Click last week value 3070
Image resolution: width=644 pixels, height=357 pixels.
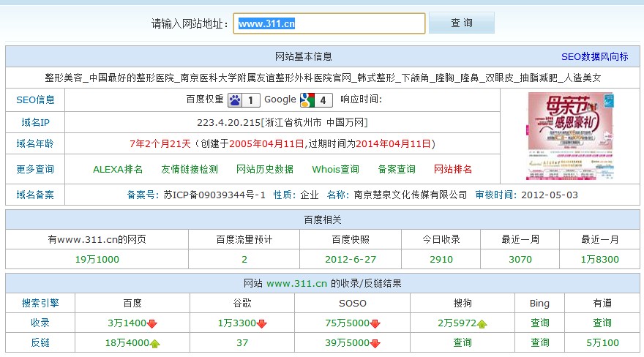coord(520,260)
